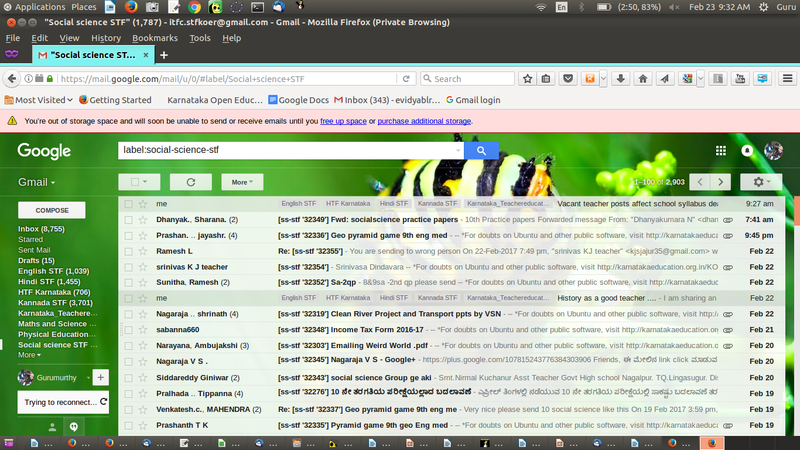This screenshot has width=800, height=450.
Task: Reload page via URL bar reload icon
Action: 406,79
